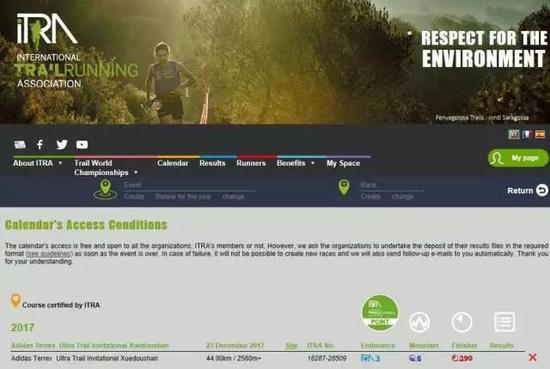Click Create under the Race field
Screen dimensions: 550x369
click(x=370, y=196)
